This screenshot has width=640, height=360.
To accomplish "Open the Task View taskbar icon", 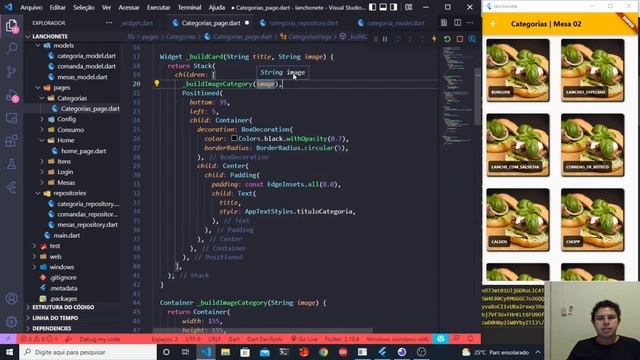I will [x=185, y=352].
